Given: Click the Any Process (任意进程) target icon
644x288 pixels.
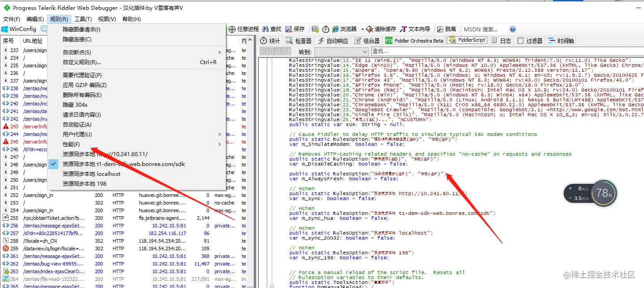Looking at the screenshot, I should point(232,29).
